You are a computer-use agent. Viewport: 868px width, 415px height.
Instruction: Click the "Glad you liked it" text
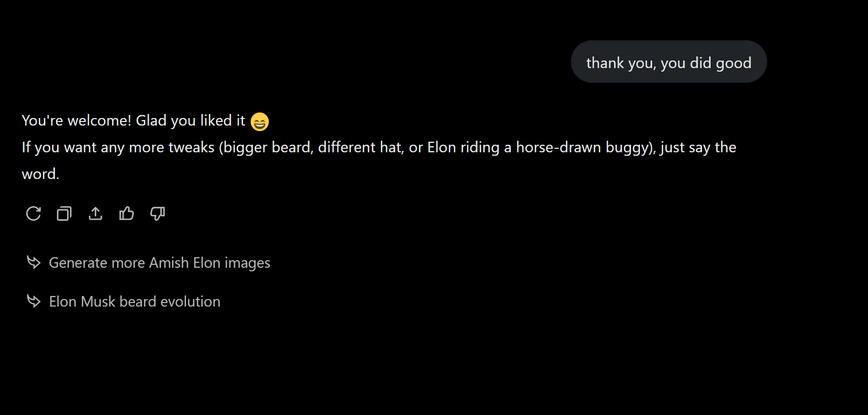(x=190, y=121)
